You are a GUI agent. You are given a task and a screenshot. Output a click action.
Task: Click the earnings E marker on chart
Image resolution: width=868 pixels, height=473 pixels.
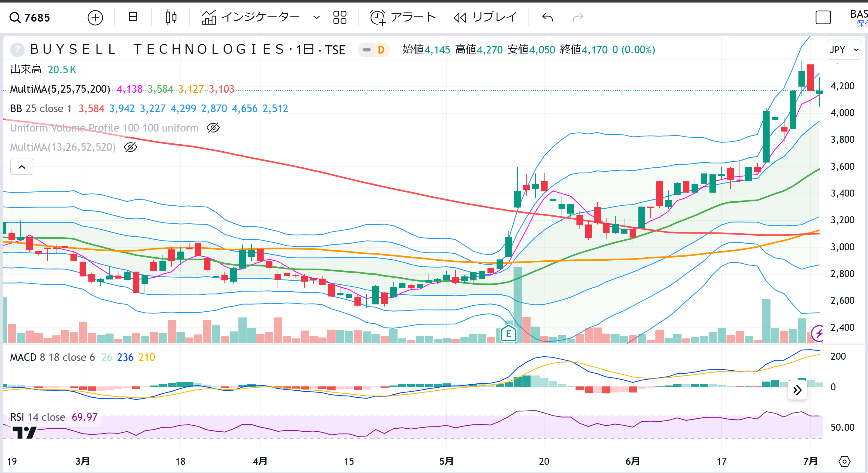[x=508, y=334]
